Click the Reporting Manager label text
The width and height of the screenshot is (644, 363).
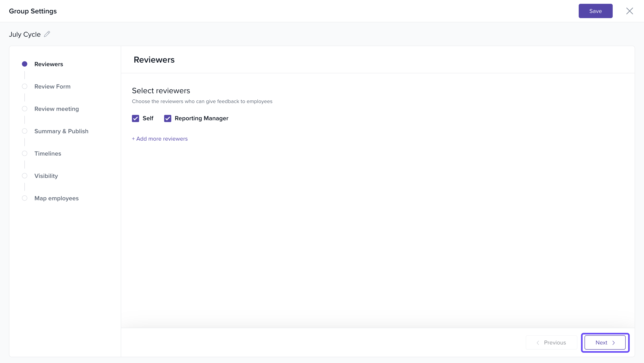pos(201,118)
